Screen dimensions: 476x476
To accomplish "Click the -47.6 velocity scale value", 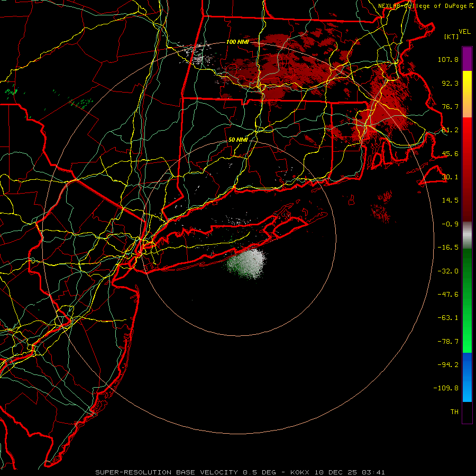I will 448,295.
